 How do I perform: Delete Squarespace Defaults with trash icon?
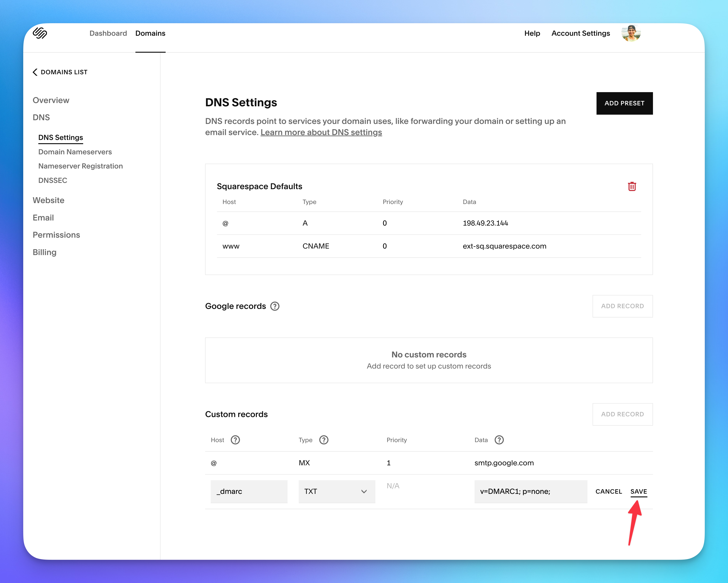[x=632, y=186]
